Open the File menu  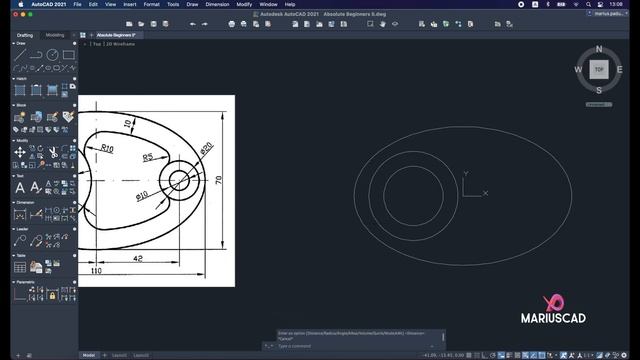point(77,4)
